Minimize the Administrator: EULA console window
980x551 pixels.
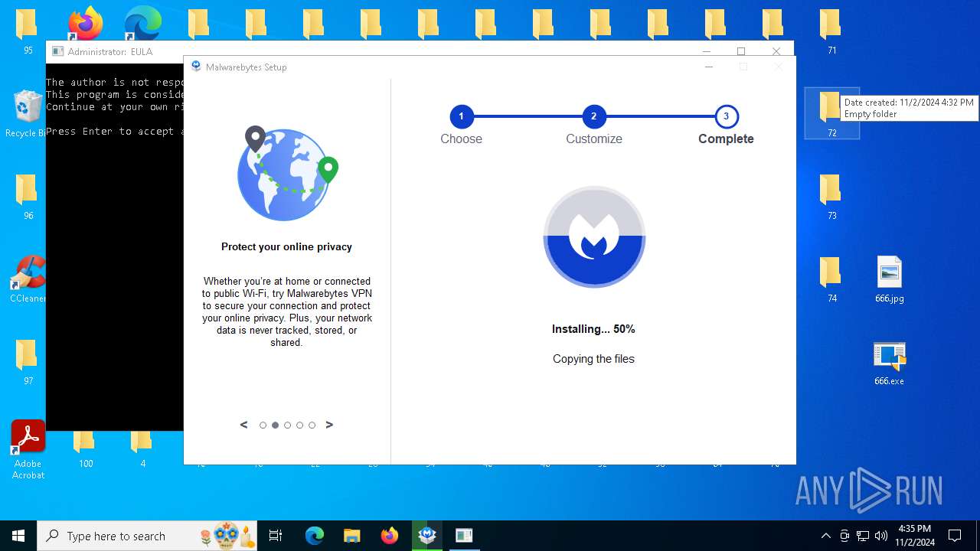coord(706,51)
